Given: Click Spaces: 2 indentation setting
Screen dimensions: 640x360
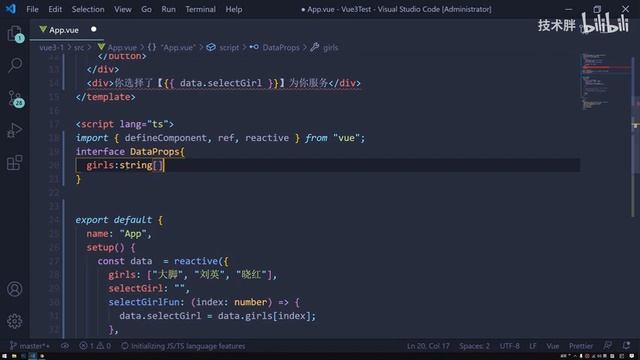Looking at the screenshot, I should (x=474, y=346).
